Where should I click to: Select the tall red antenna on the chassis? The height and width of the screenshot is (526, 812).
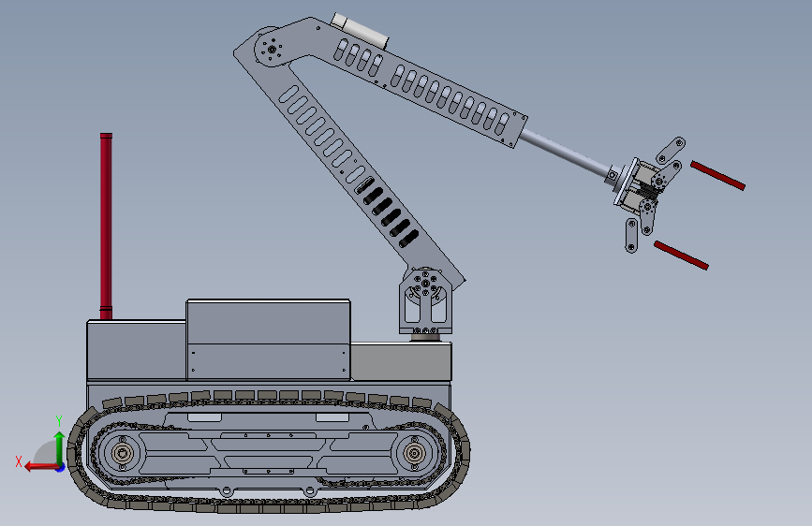click(x=106, y=226)
